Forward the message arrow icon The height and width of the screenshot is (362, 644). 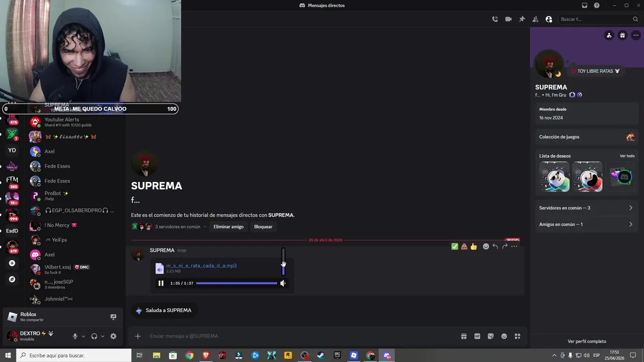point(505,246)
